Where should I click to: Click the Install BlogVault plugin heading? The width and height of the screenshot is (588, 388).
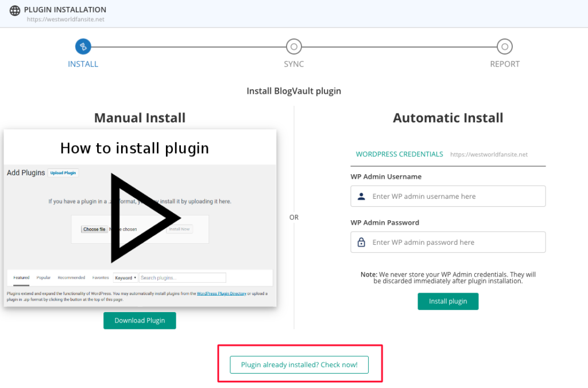tap(293, 91)
